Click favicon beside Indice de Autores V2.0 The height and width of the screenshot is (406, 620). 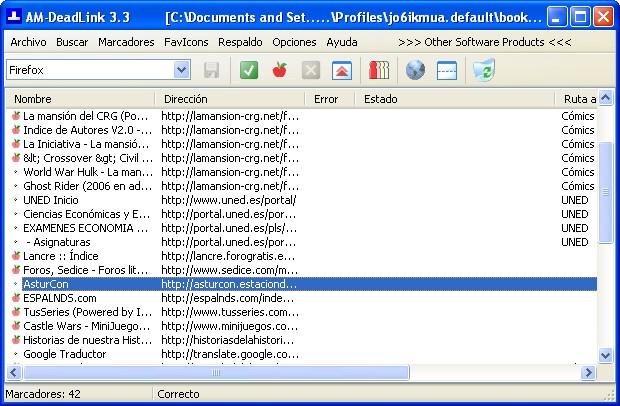pyautogui.click(x=16, y=130)
